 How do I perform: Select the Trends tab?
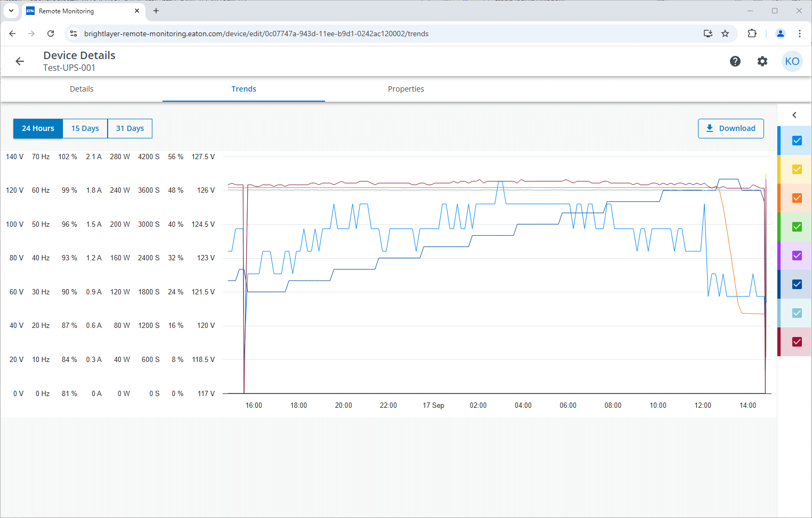coord(243,89)
